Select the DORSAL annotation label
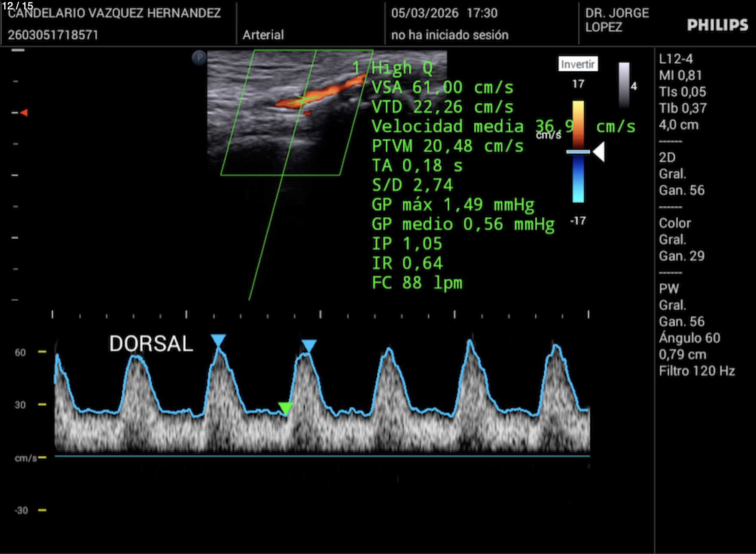The image size is (756, 554). tap(151, 344)
